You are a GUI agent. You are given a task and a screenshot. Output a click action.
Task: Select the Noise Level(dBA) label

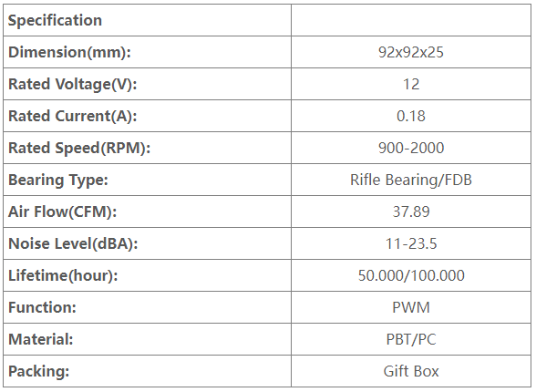click(x=73, y=243)
